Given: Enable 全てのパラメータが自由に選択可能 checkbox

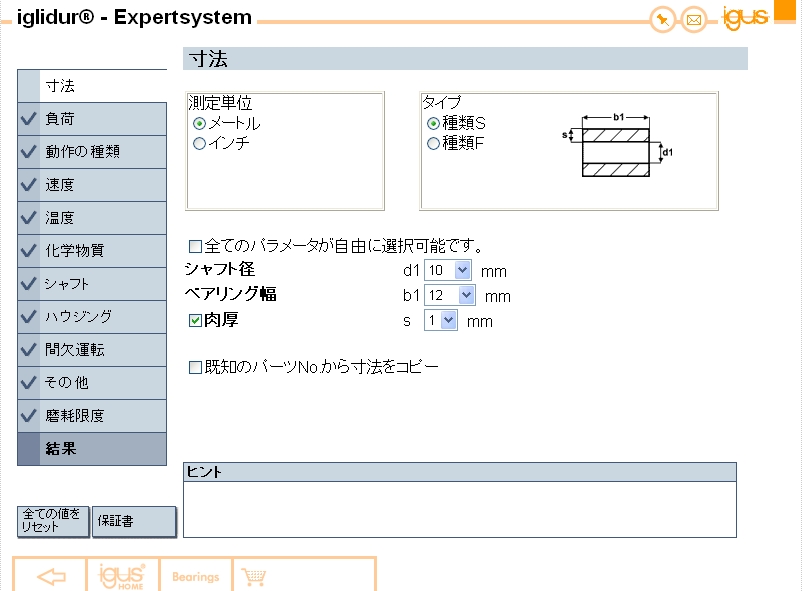Looking at the screenshot, I should [195, 247].
